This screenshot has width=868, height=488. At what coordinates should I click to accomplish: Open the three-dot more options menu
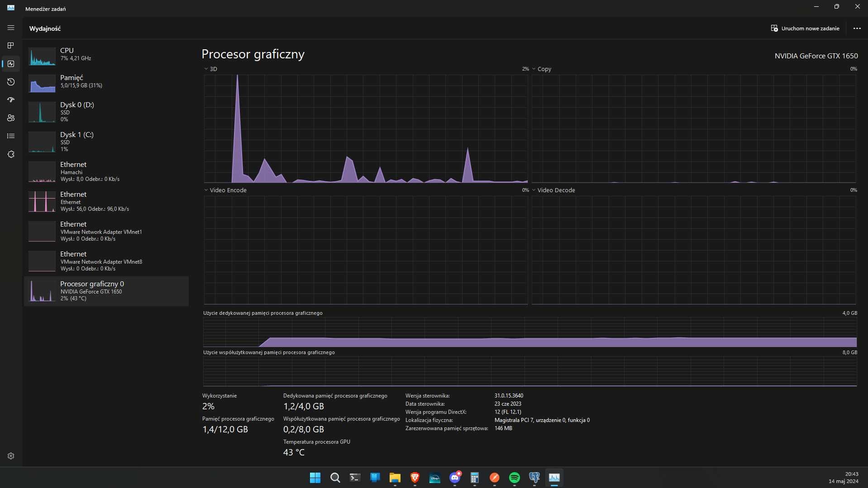pyautogui.click(x=857, y=28)
